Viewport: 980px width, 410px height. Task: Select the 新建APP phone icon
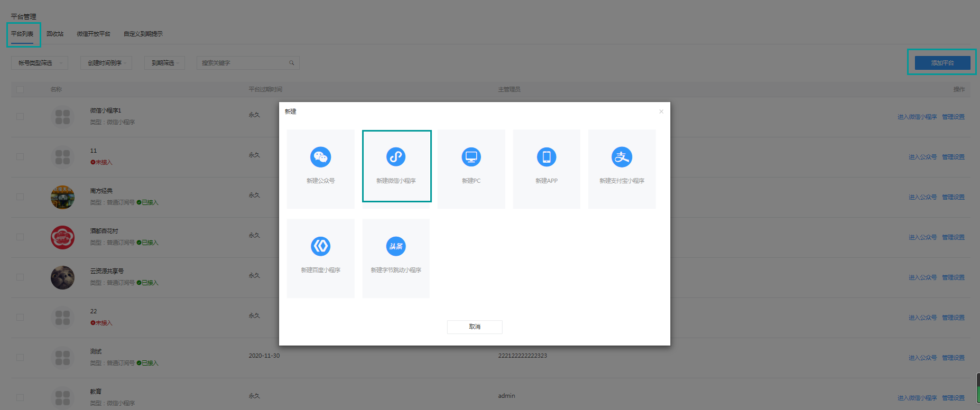click(x=547, y=157)
